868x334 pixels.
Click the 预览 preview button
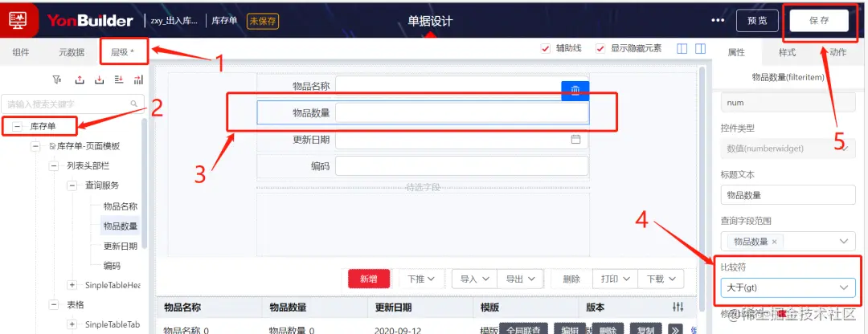tap(757, 21)
